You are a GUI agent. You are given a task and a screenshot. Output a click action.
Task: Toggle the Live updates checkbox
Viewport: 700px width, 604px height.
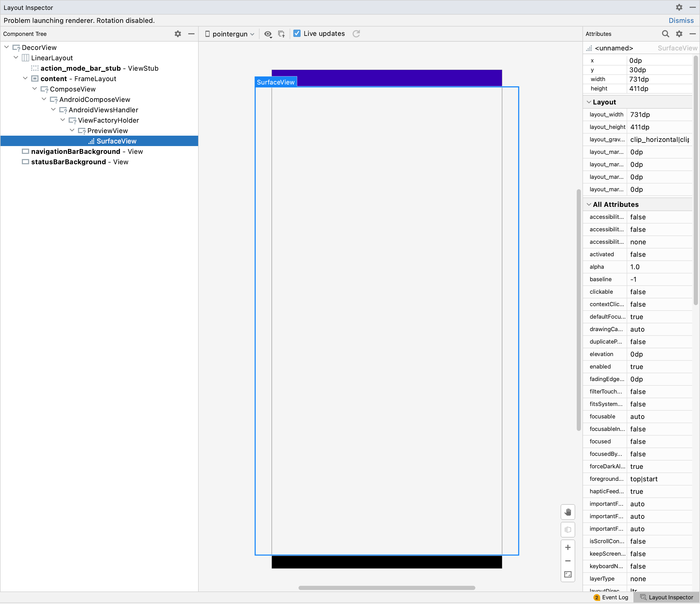point(297,34)
